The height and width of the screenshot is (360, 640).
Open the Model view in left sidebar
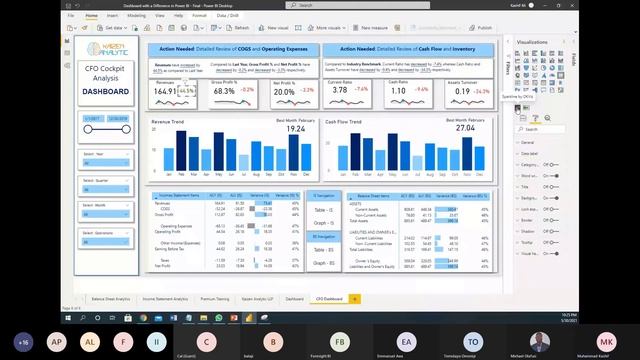point(67,65)
